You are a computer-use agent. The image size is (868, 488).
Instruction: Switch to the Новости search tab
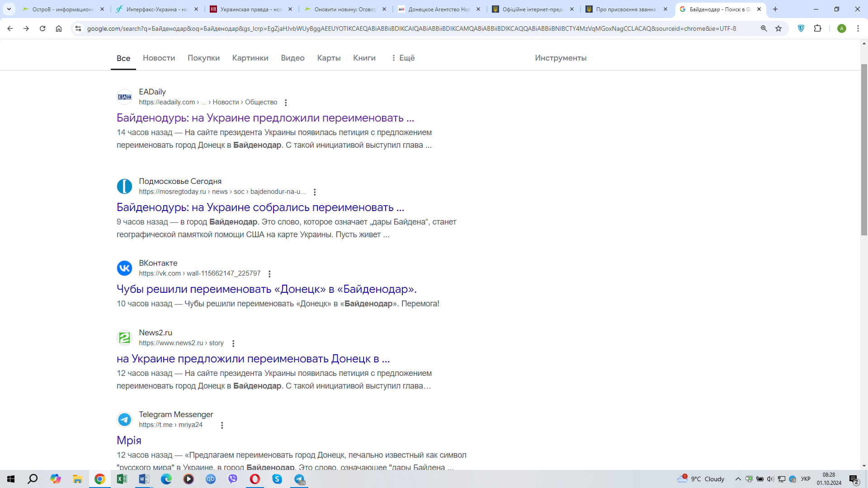point(159,58)
